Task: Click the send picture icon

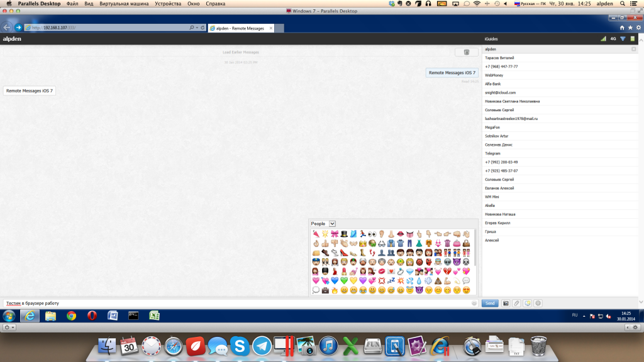Action: point(506,304)
